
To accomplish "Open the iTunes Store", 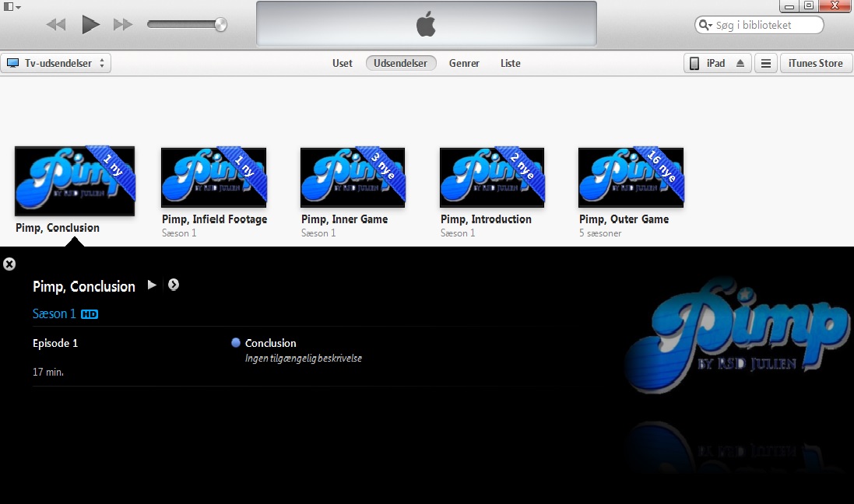I will pos(815,63).
